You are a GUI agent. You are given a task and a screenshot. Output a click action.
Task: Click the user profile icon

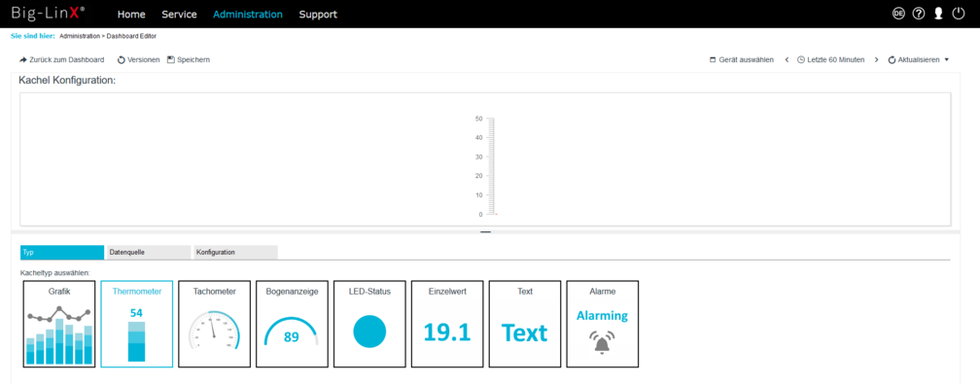[938, 14]
